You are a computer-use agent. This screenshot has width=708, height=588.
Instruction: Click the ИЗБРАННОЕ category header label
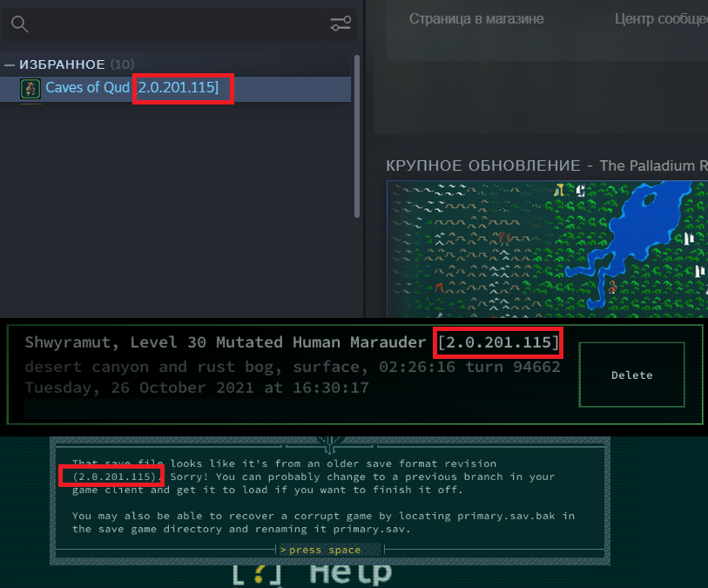point(62,64)
